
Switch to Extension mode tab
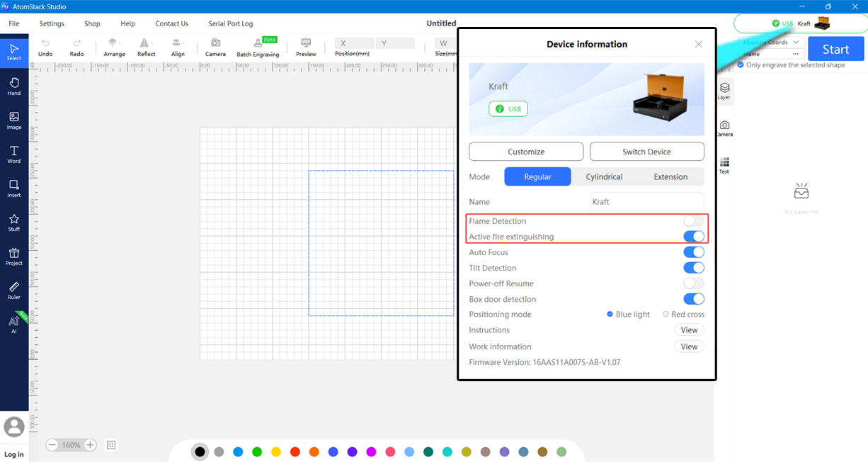[670, 177]
